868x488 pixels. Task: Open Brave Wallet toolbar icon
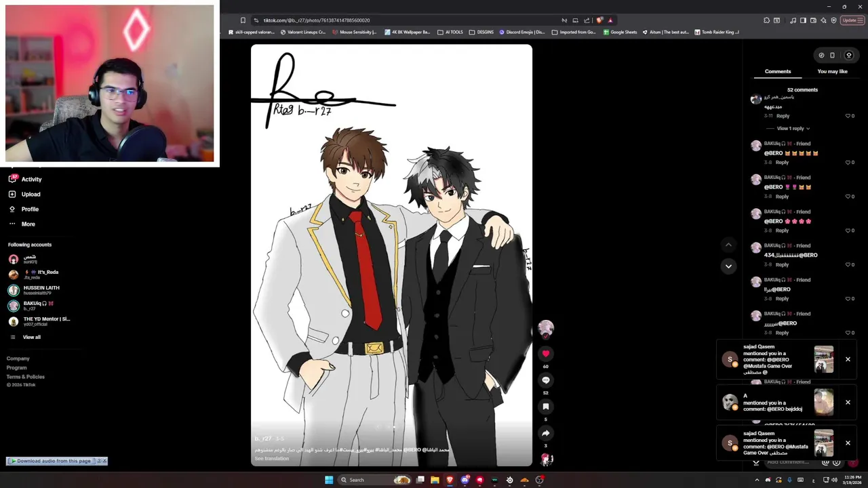pos(813,20)
